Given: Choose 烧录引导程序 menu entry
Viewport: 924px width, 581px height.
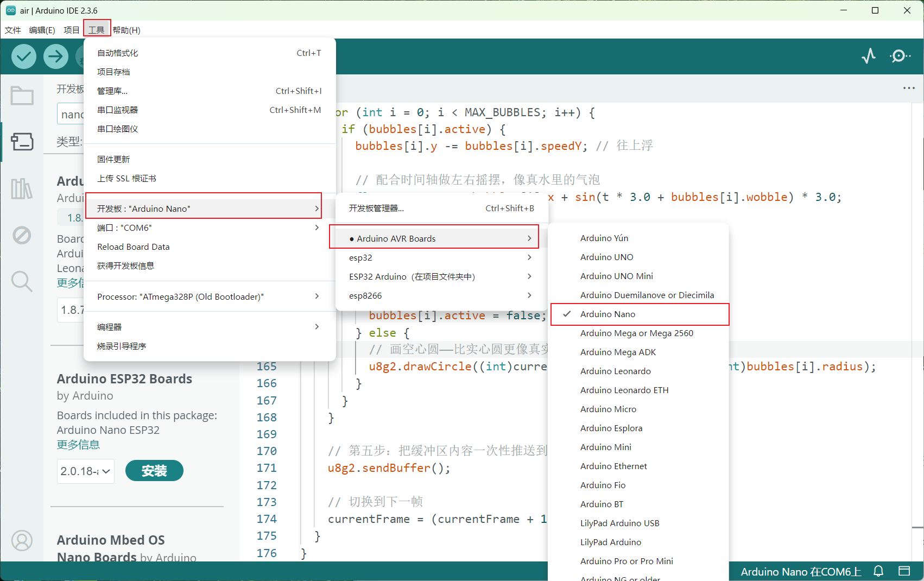Looking at the screenshot, I should pyautogui.click(x=209, y=346).
